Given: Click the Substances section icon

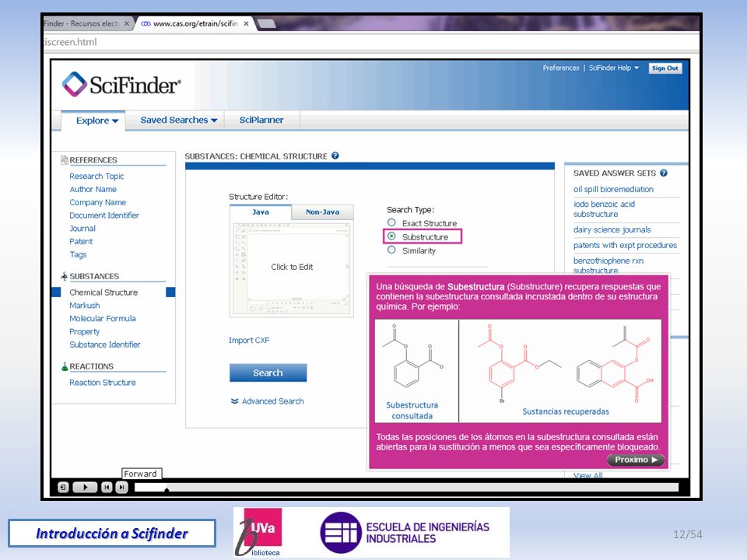Looking at the screenshot, I should [65, 276].
